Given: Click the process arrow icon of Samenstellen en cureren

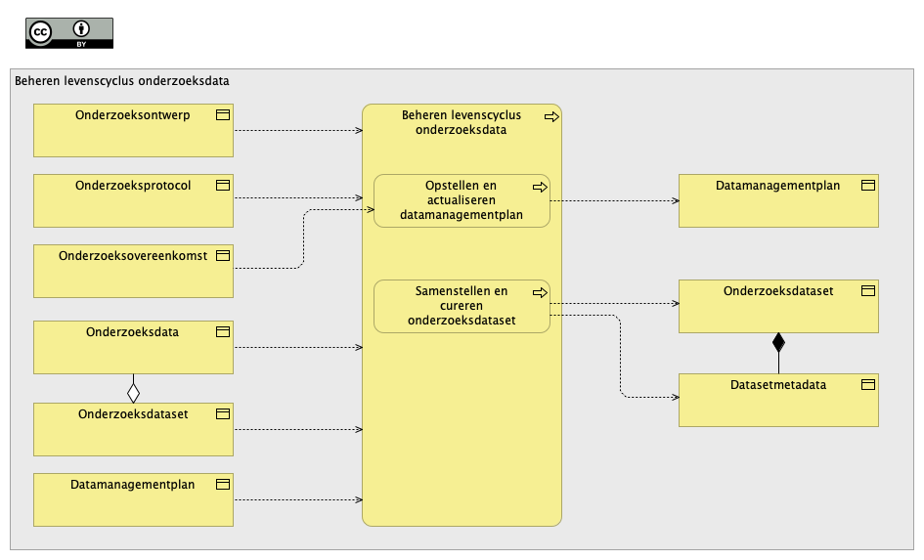Looking at the screenshot, I should pyautogui.click(x=540, y=292).
